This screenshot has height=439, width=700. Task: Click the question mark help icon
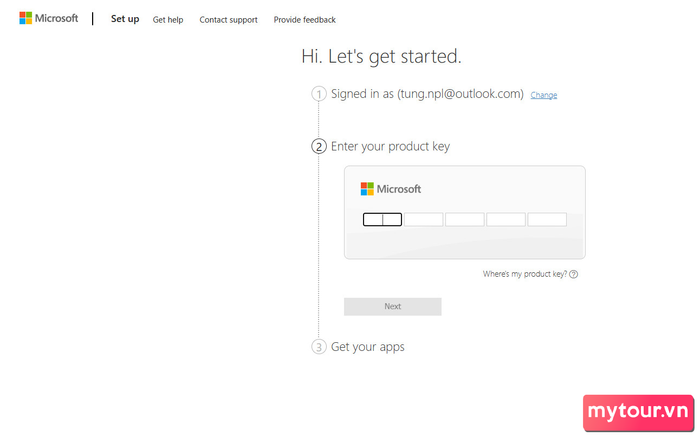(x=574, y=274)
